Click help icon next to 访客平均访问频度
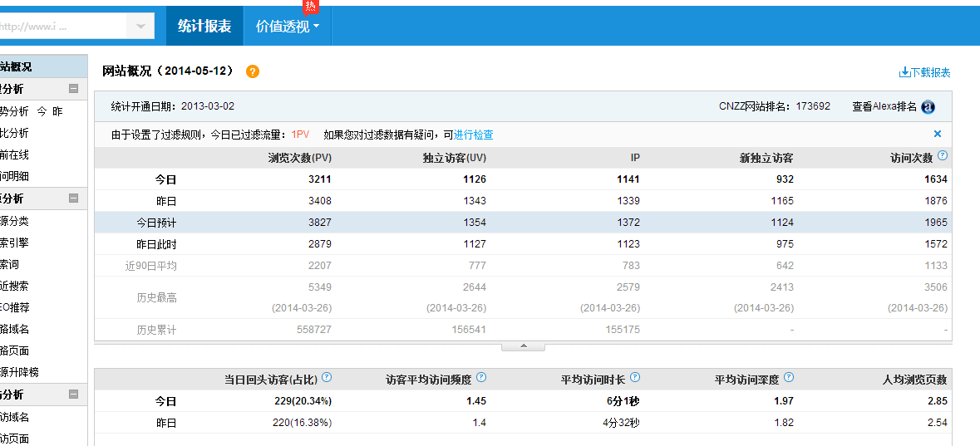Screen dimensions: 980x446 [481, 377]
